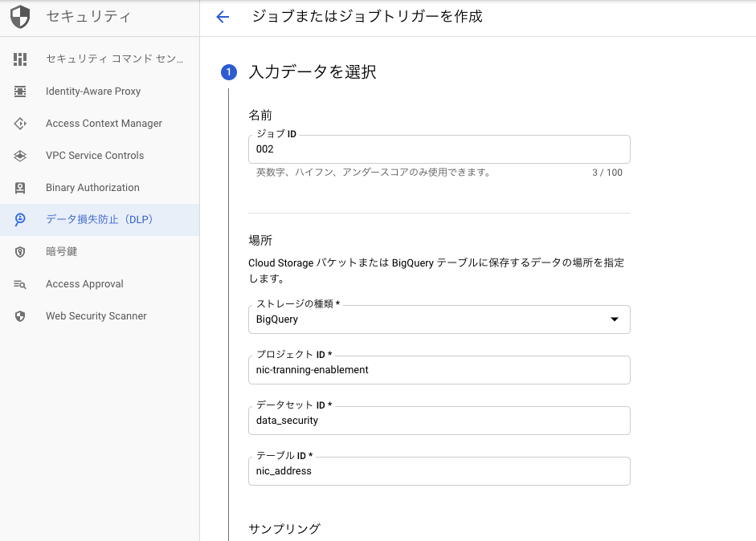Image resolution: width=756 pixels, height=541 pixels.
Task: Click the 入力データを選択 step heading
Action: 313,72
